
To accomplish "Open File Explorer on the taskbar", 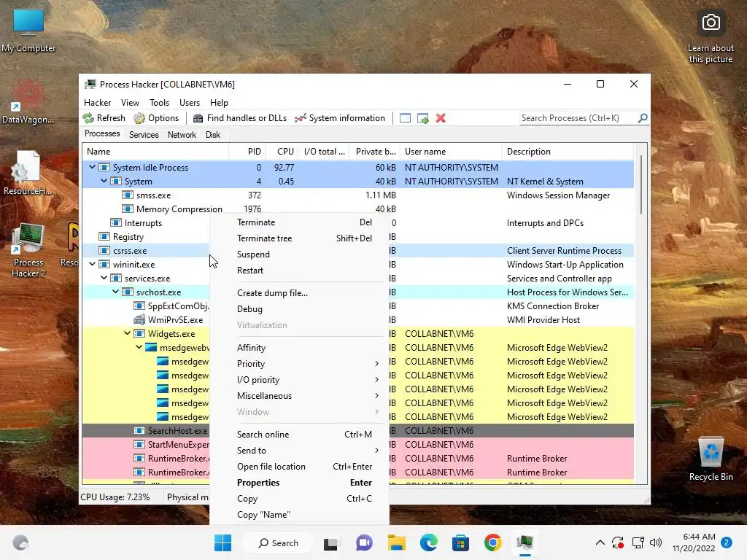I will tap(396, 542).
